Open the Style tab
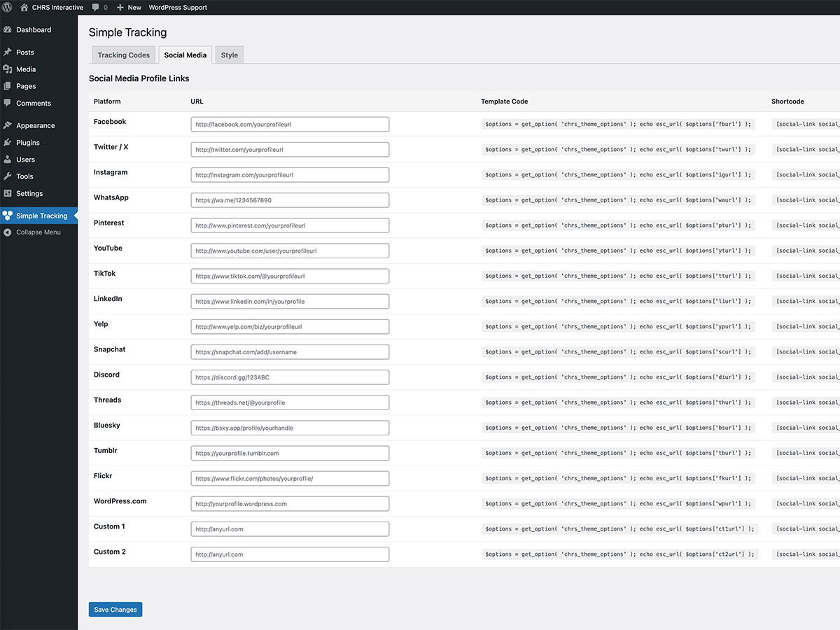The height and width of the screenshot is (630, 840). click(229, 55)
